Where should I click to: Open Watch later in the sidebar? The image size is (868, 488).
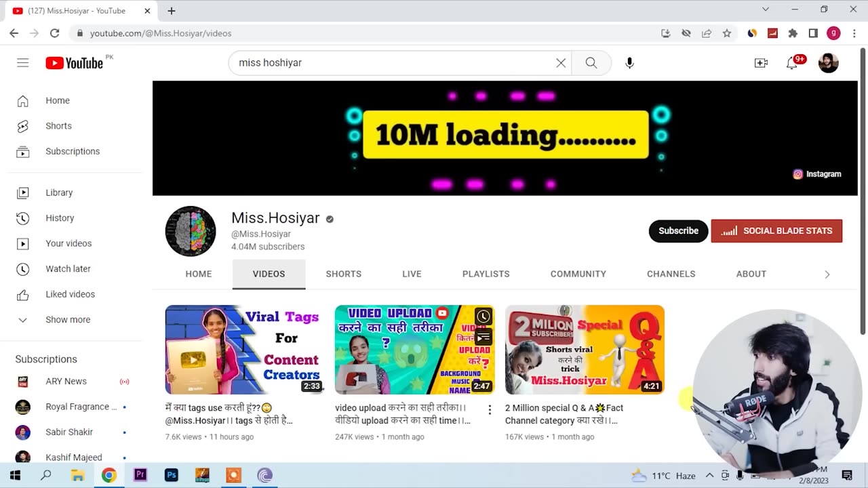click(75, 269)
